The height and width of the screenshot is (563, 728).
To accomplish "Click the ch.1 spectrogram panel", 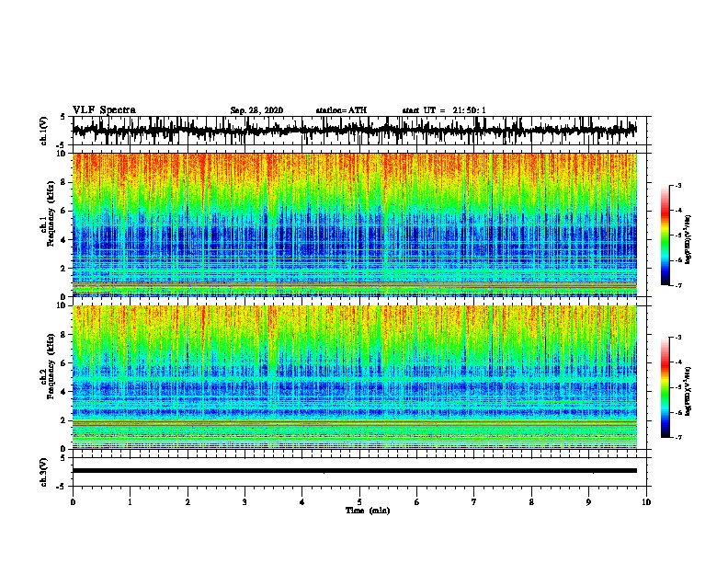I will point(355,224).
